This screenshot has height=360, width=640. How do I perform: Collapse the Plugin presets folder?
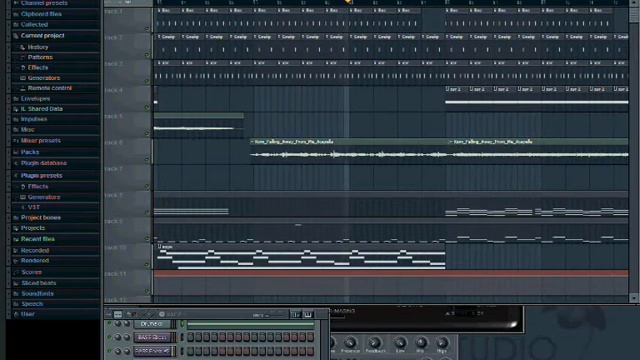pyautogui.click(x=42, y=176)
